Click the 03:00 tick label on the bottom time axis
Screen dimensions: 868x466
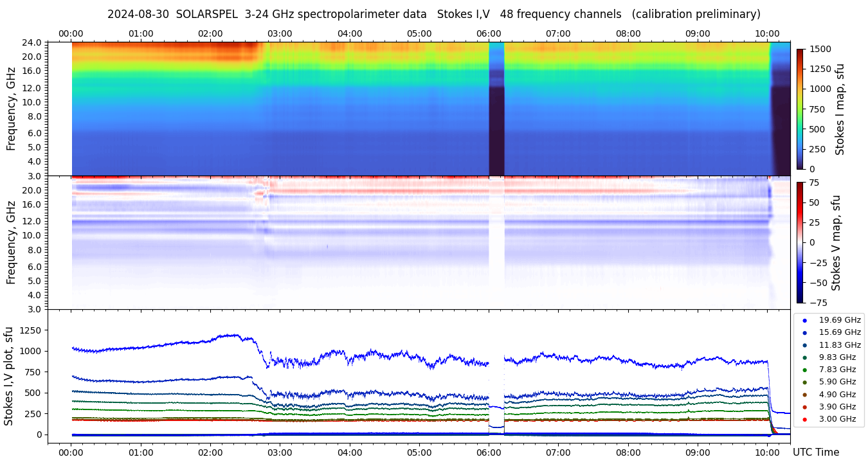(x=280, y=452)
